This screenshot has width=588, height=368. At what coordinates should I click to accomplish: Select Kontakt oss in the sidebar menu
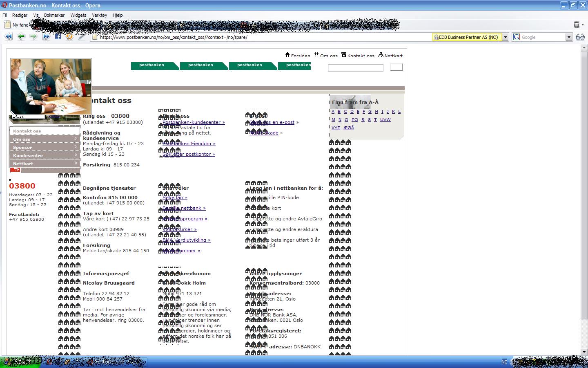(x=45, y=131)
